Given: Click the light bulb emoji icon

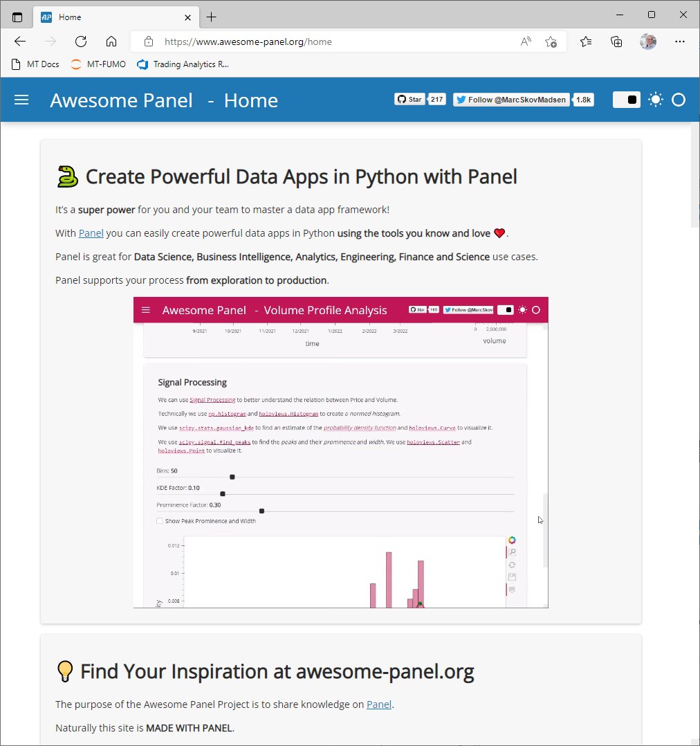Looking at the screenshot, I should 65,671.
